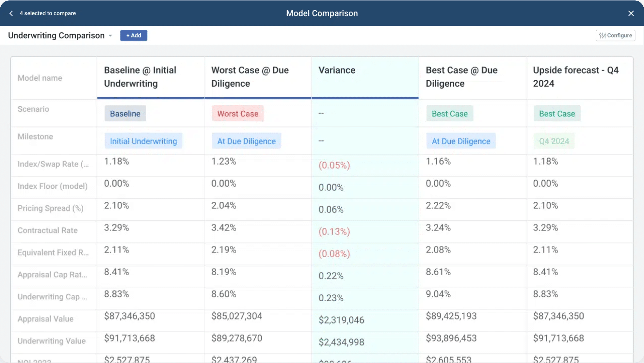644x363 pixels.
Task: Click the Q4 2024 milestone tag
Action: click(554, 141)
